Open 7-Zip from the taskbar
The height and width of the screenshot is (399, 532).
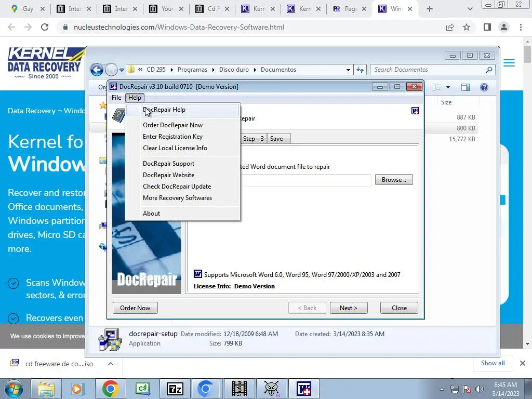click(x=175, y=389)
